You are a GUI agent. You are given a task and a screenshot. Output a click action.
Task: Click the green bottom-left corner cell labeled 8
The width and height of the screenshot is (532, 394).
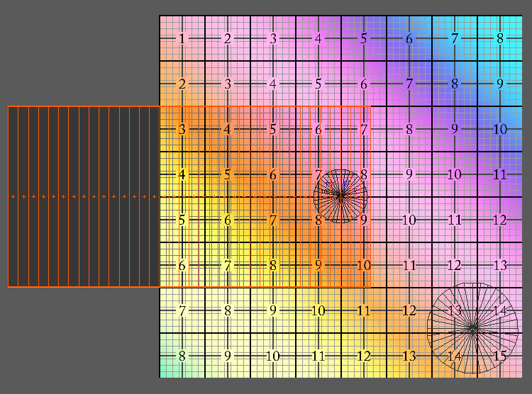tap(182, 356)
